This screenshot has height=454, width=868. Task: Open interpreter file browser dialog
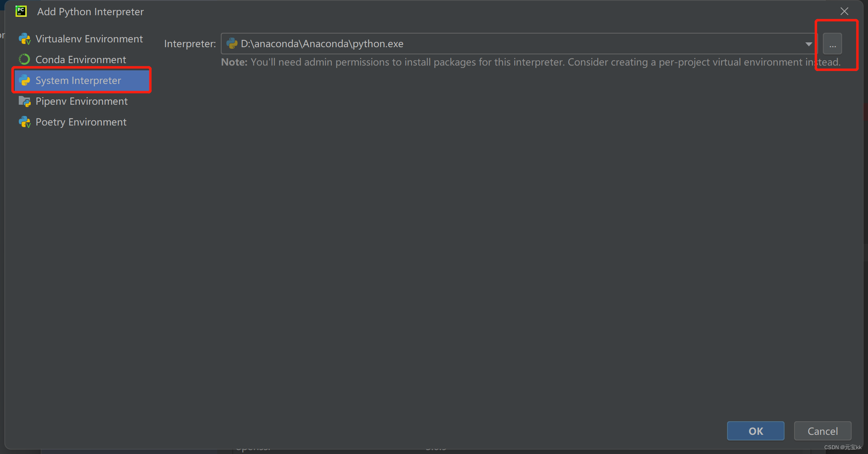(832, 44)
